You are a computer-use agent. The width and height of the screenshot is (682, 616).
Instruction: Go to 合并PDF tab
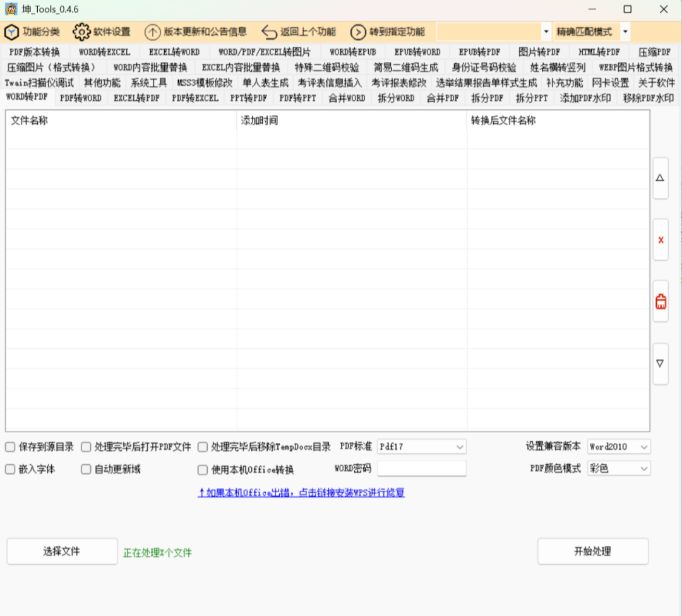[443, 99]
